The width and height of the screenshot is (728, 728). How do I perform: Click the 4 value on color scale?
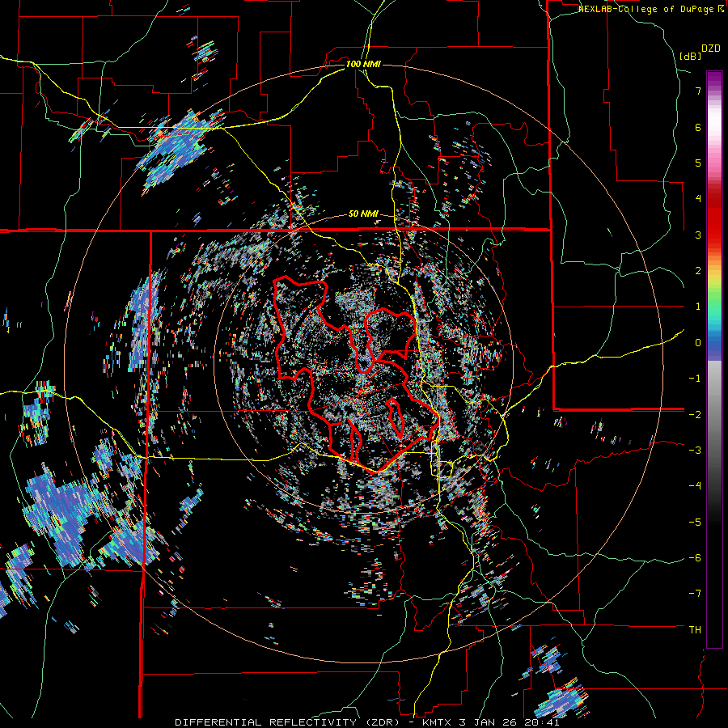click(x=698, y=199)
